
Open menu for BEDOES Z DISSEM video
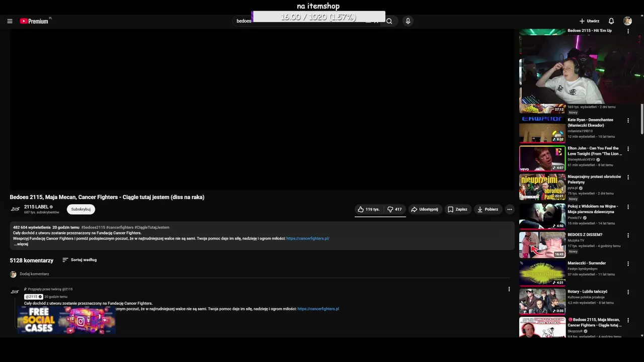(628, 235)
